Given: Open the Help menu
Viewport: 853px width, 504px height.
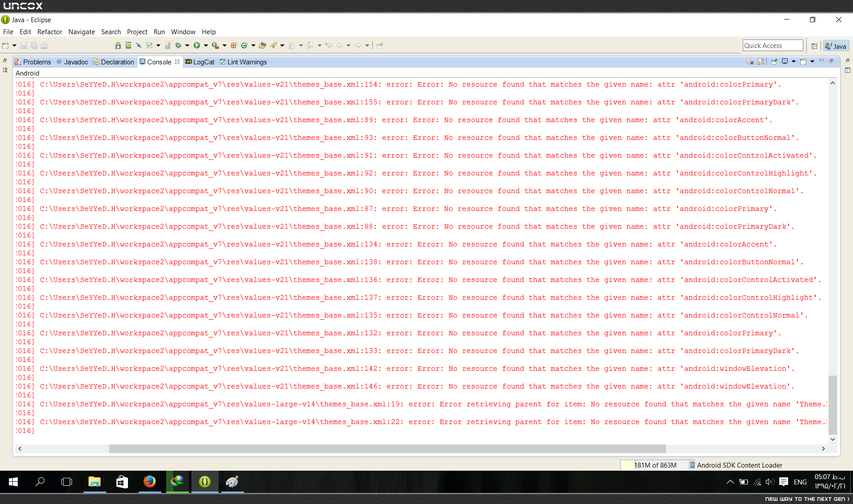Looking at the screenshot, I should coord(209,32).
